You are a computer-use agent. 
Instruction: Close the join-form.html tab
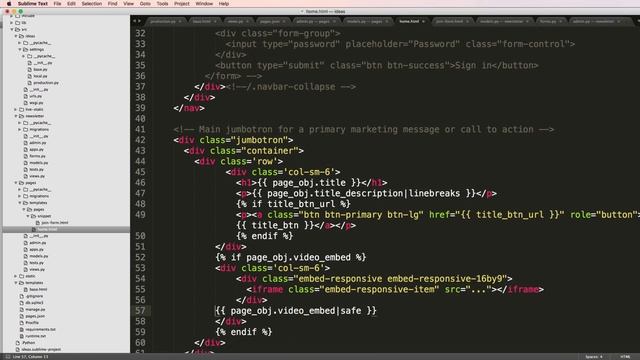[x=467, y=21]
